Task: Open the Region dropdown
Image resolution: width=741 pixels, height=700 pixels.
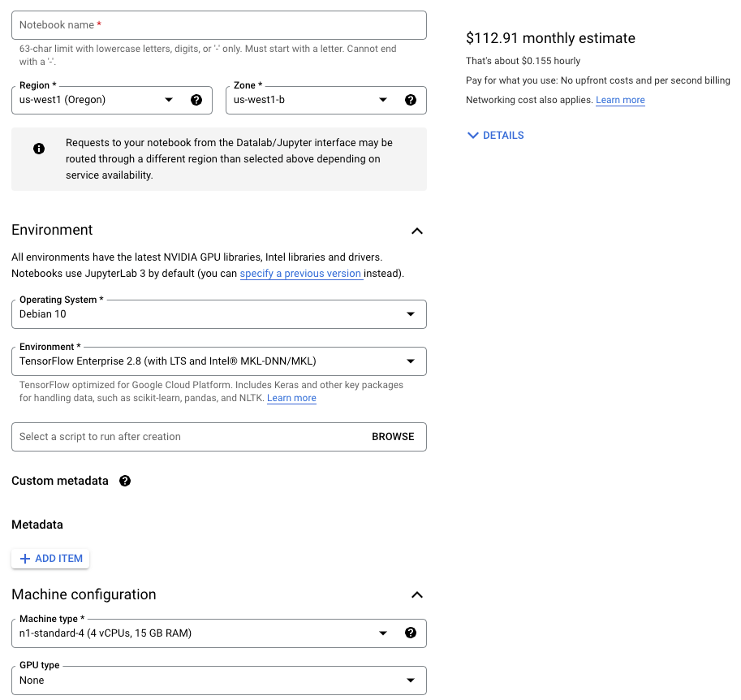Action: 97,100
